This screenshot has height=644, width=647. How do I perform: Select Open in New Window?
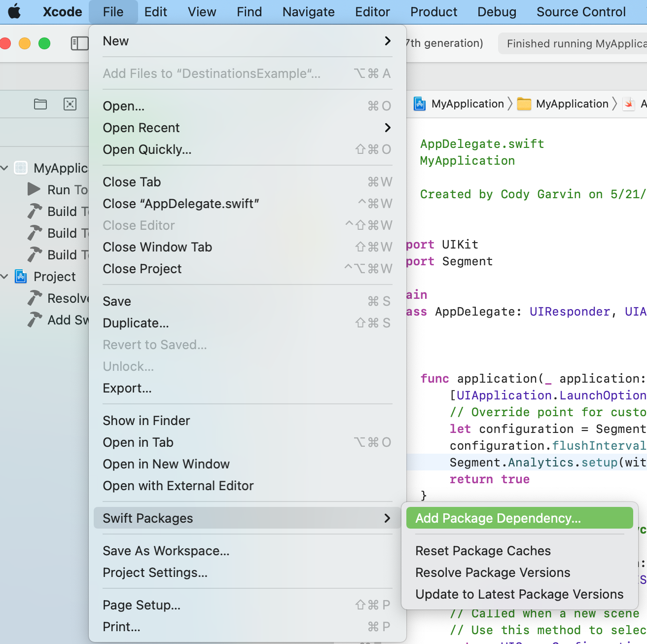(247, 464)
